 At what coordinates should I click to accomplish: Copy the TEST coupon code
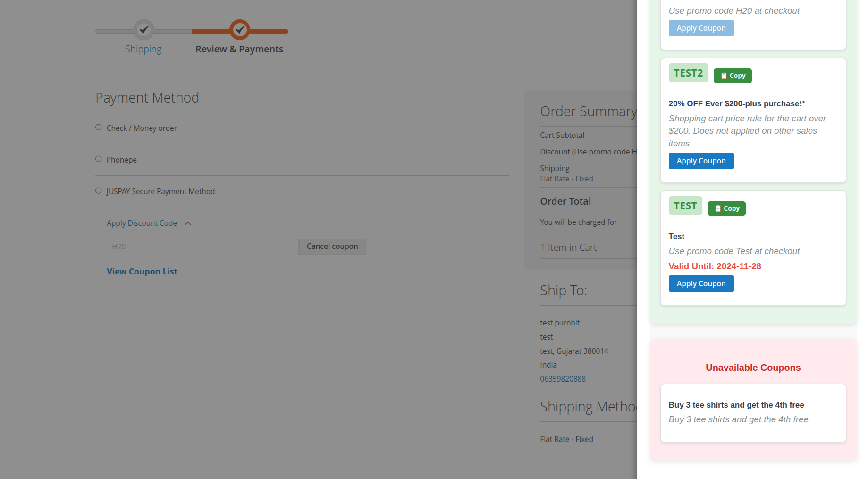pos(726,208)
